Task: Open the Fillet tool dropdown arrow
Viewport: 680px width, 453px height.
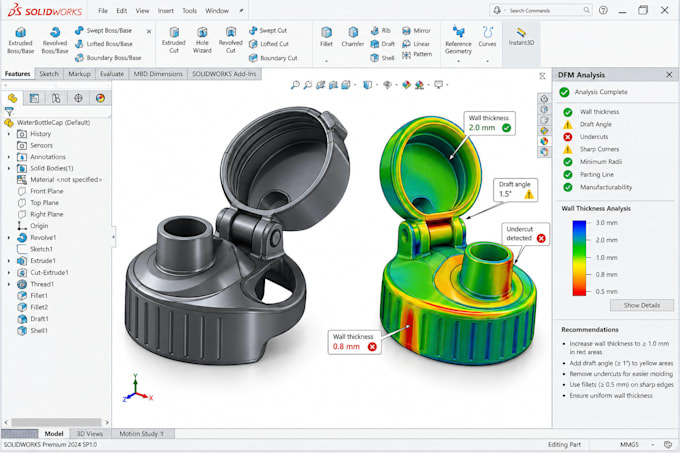Action: click(x=326, y=61)
